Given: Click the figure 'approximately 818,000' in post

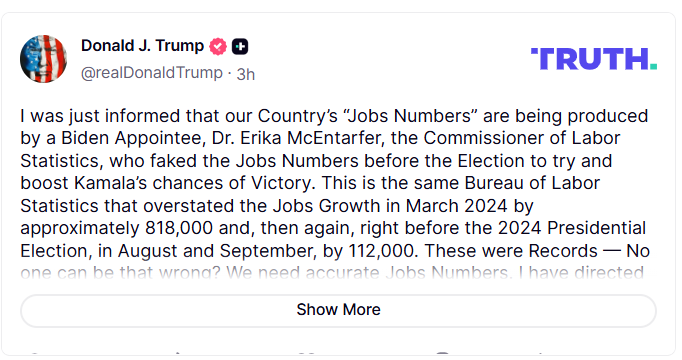Looking at the screenshot, I should tap(117, 228).
